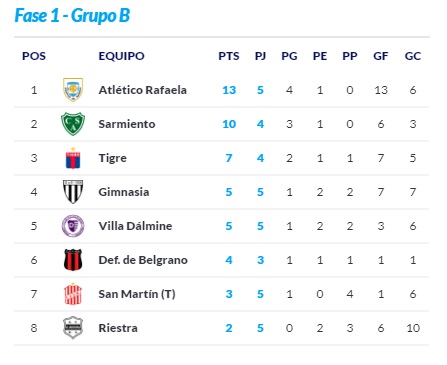Open the Sarmiento team link
Image resolution: width=447 pixels, height=365 pixels.
tap(127, 124)
